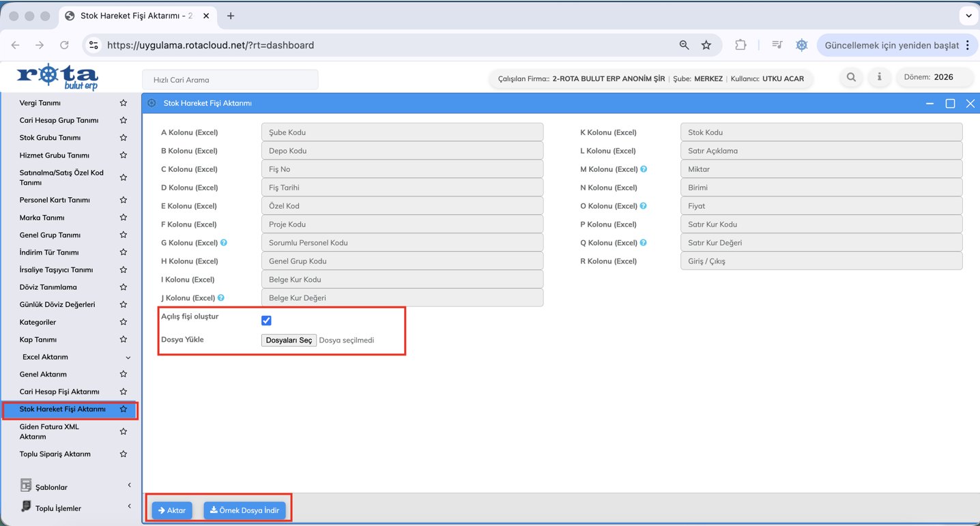Open Toplu Sipariş Aktarım menu item
This screenshot has height=526, width=980.
click(55, 454)
